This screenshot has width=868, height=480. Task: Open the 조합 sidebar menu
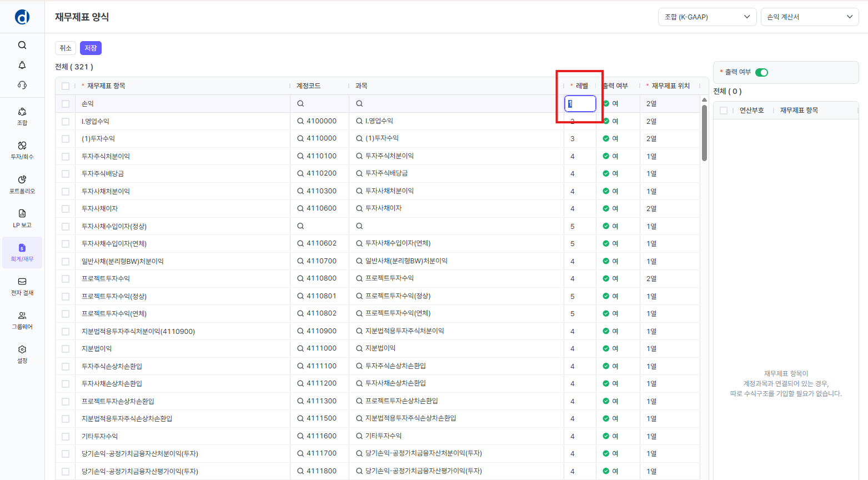click(22, 116)
